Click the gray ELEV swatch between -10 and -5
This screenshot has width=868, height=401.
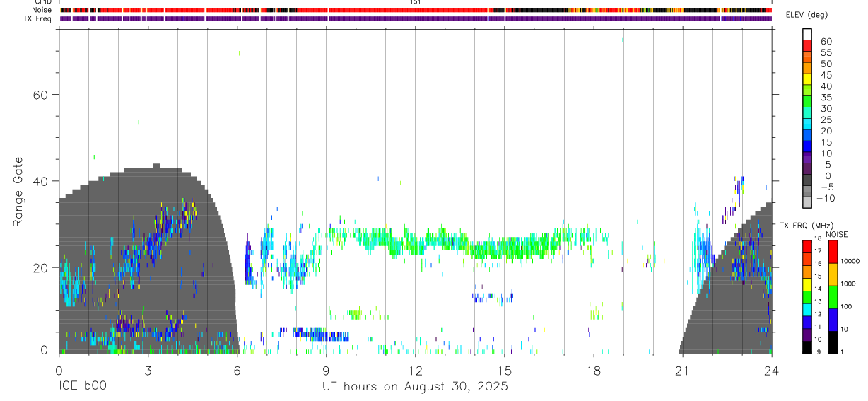(x=807, y=191)
